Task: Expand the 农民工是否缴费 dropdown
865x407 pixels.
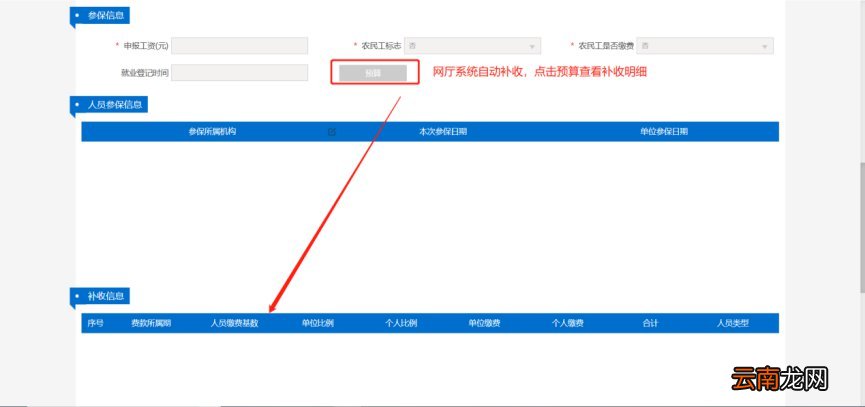Action: click(705, 46)
